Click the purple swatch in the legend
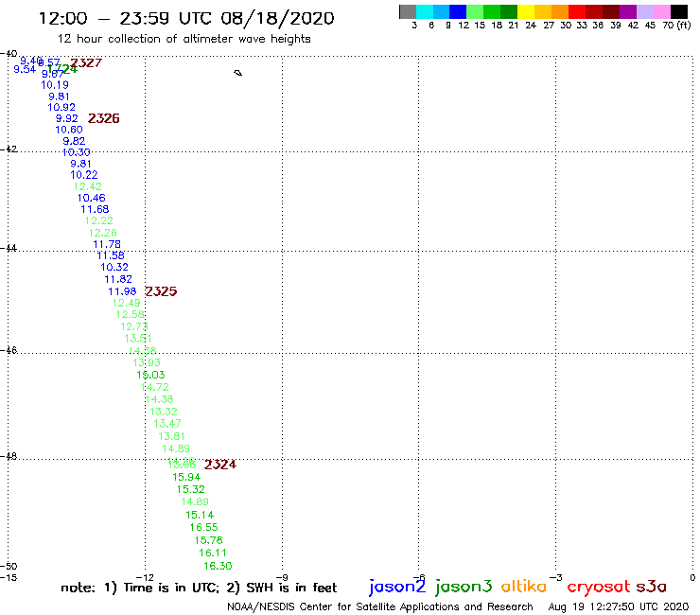This screenshot has width=700, height=615. coord(628,11)
